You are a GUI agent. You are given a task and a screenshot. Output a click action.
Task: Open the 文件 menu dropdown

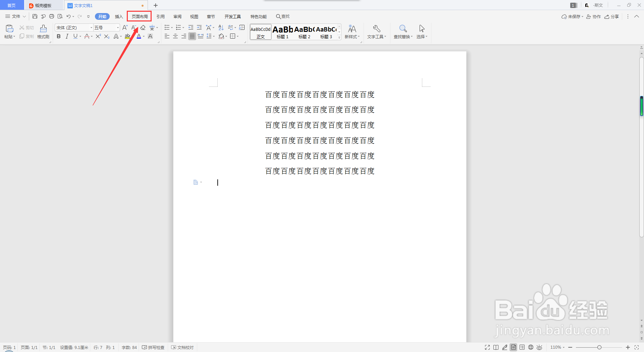[15, 16]
